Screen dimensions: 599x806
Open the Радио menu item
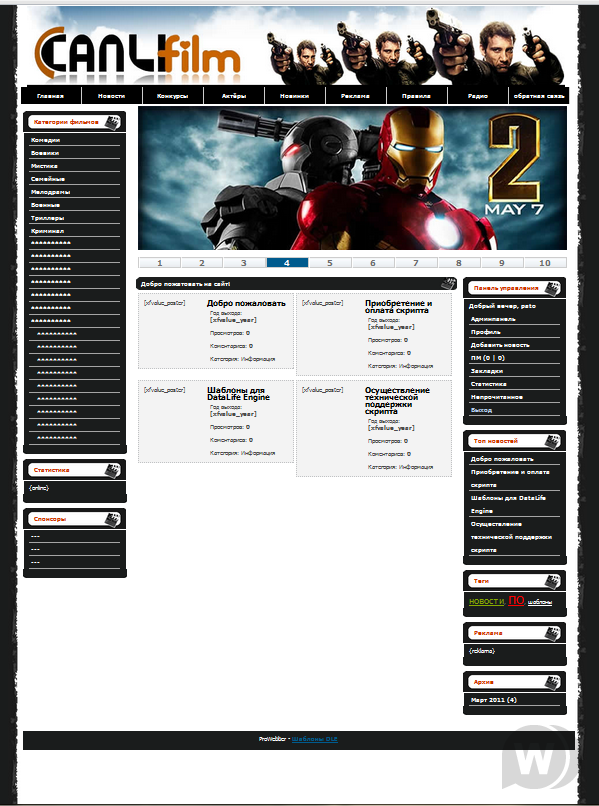pyautogui.click(x=478, y=96)
